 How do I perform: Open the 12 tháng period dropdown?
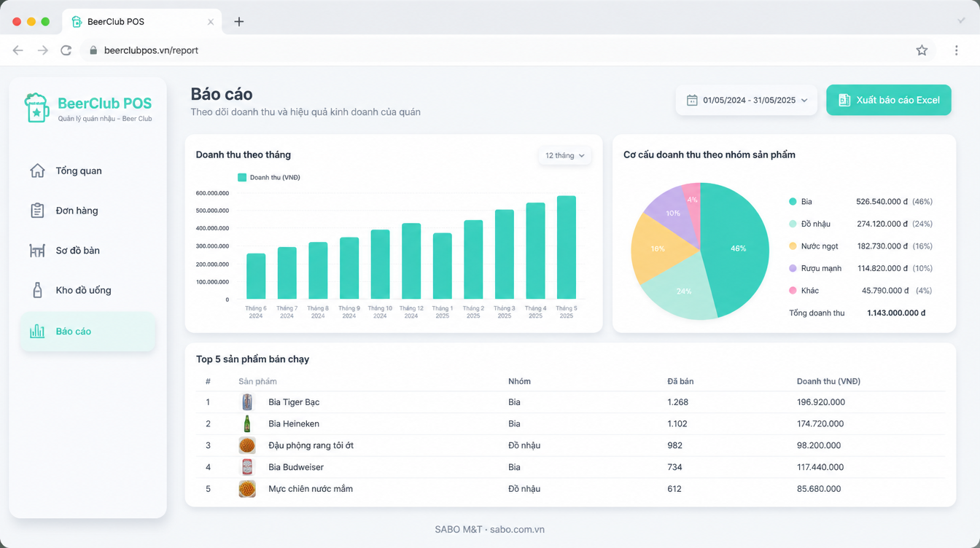pos(564,155)
